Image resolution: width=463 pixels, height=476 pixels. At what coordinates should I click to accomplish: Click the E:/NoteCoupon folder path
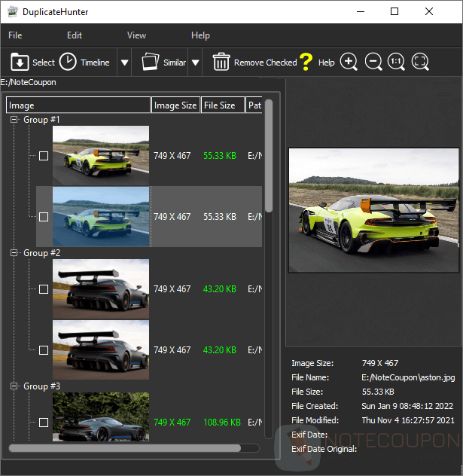pos(28,82)
